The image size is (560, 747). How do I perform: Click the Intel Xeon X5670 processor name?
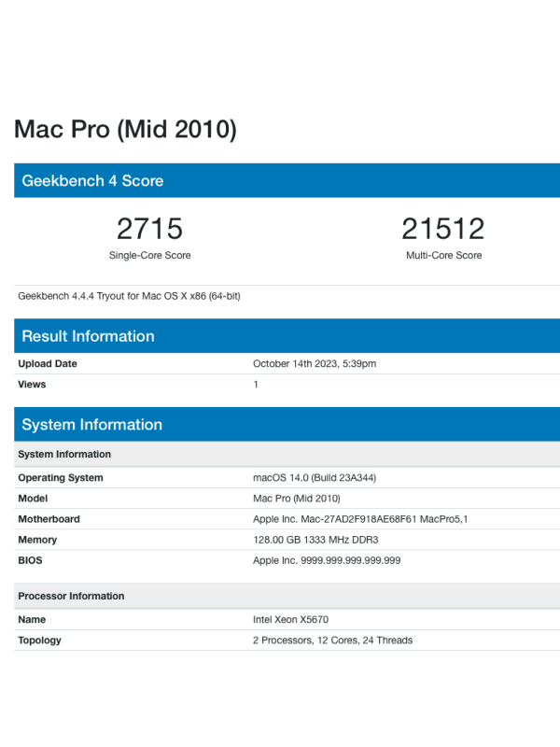coord(291,620)
